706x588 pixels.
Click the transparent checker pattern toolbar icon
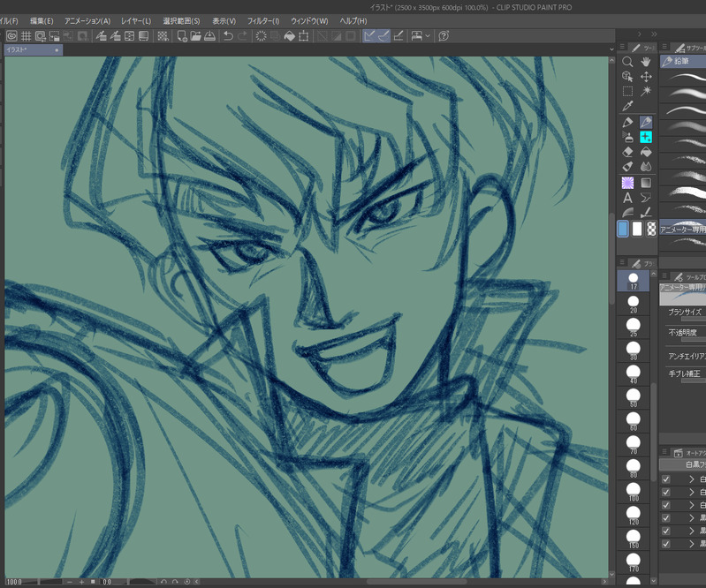point(163,36)
